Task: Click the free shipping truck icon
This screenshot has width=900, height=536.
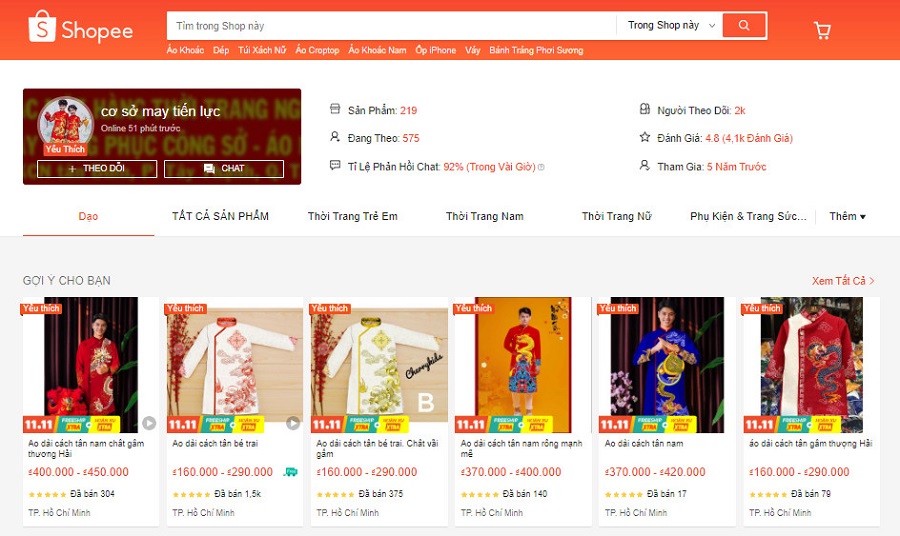Action: pyautogui.click(x=291, y=472)
